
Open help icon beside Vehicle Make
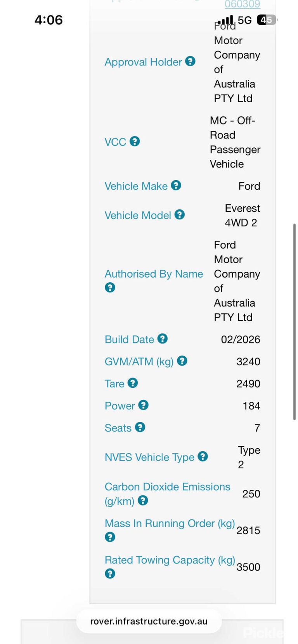tap(176, 185)
